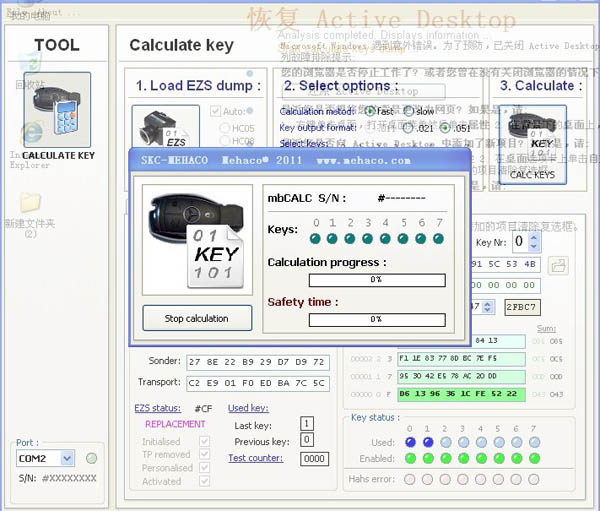This screenshot has width=600, height=511.
Task: Click the port connection status indicator
Action: click(91, 458)
